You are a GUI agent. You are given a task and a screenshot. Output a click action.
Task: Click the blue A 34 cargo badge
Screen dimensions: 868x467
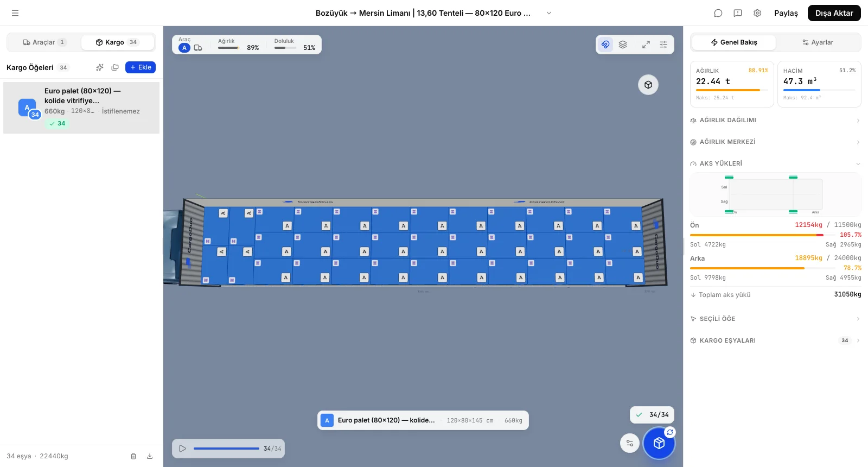click(28, 108)
